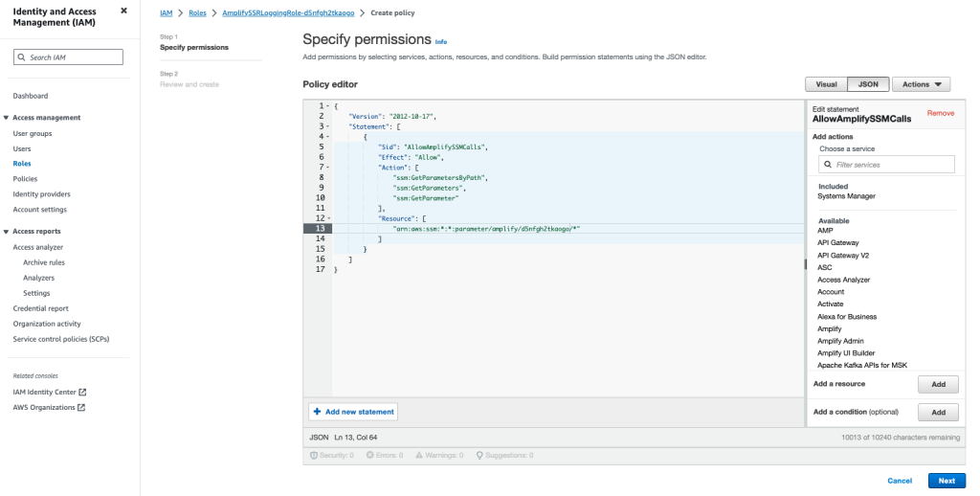Click the Filter services search icon
Image resolution: width=980 pixels, height=496 pixels.
tap(828, 165)
